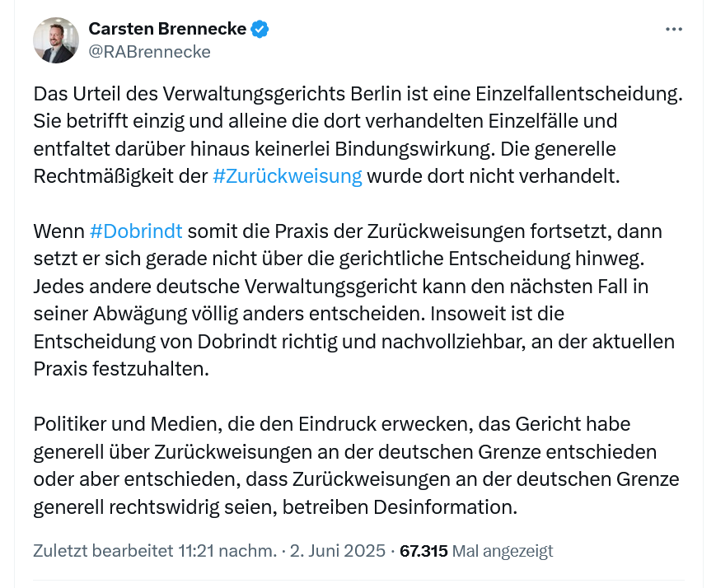Click the 67.315 view count
Viewport: 716px width, 588px height.
424,551
